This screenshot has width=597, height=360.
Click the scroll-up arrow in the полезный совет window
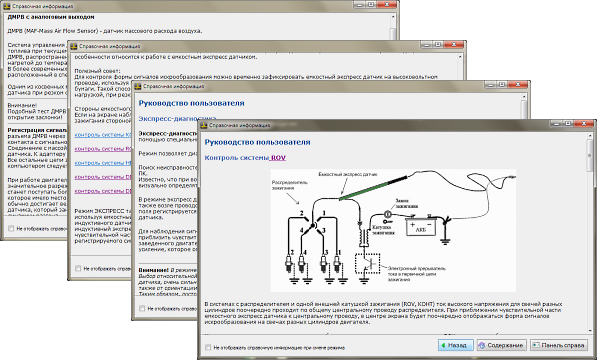(460, 57)
